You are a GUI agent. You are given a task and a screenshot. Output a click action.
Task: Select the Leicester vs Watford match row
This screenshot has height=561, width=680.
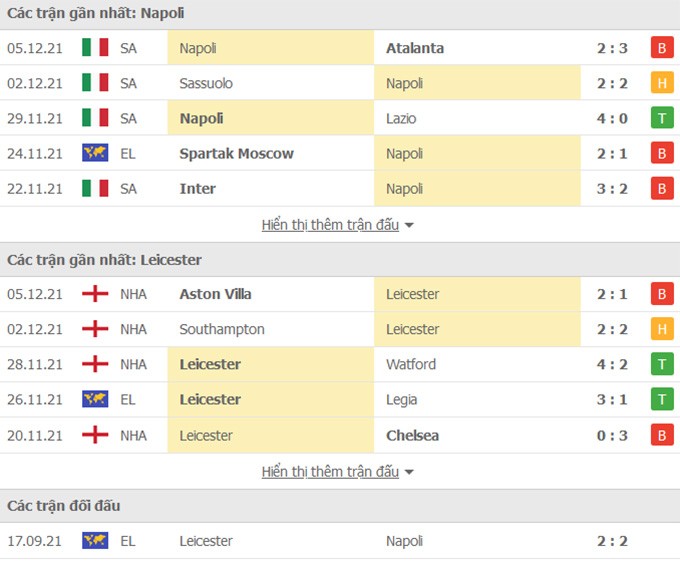340,364
